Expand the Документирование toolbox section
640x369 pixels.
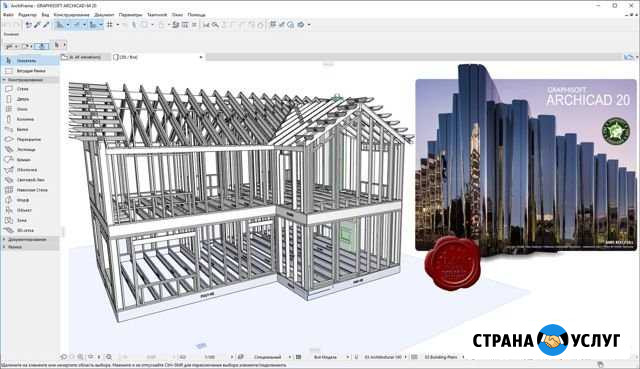tap(30, 239)
